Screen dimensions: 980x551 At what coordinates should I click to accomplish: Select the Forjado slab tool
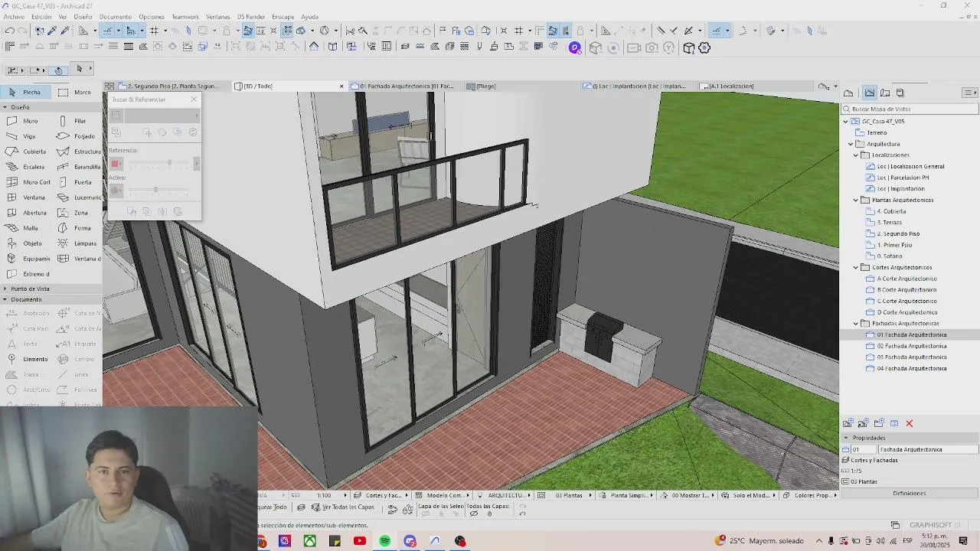pyautogui.click(x=77, y=136)
